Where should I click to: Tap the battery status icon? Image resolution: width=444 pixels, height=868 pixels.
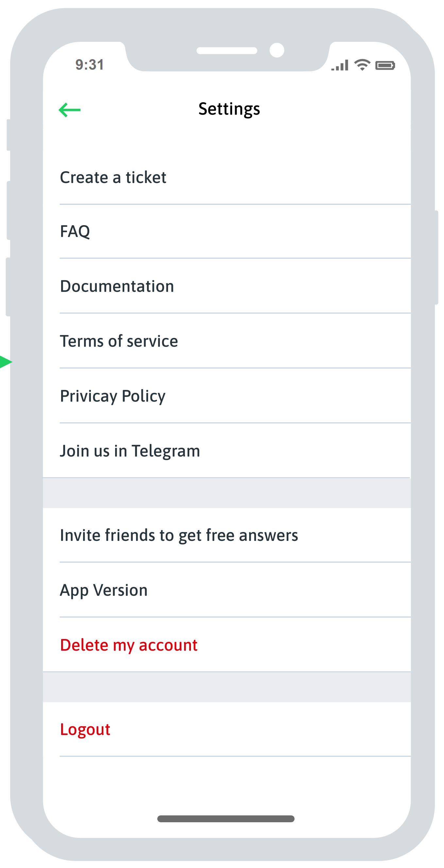[x=385, y=65]
